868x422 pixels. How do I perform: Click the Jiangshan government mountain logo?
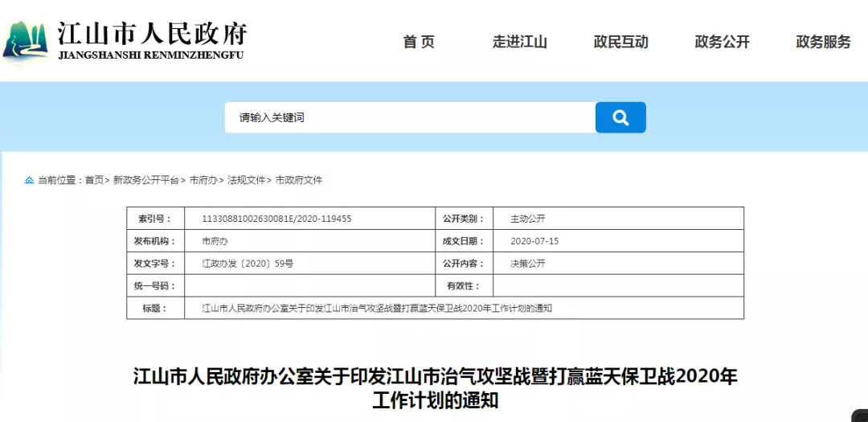point(25,41)
